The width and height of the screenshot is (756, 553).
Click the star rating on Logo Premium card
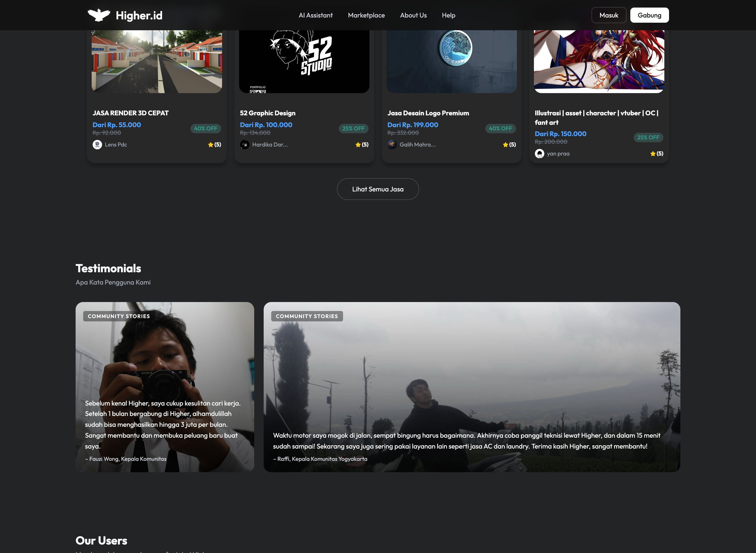[509, 145]
